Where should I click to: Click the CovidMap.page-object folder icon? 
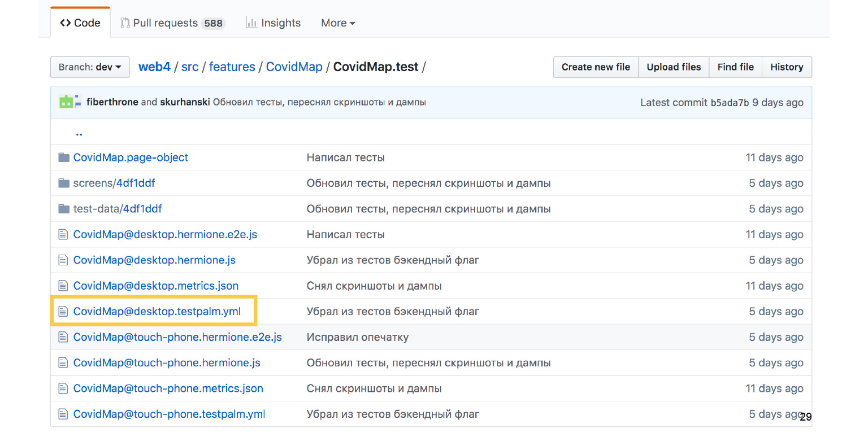point(63,157)
